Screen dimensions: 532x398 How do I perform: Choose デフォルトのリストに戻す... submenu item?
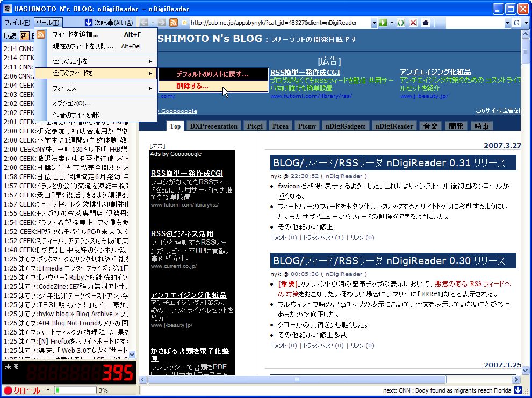213,74
